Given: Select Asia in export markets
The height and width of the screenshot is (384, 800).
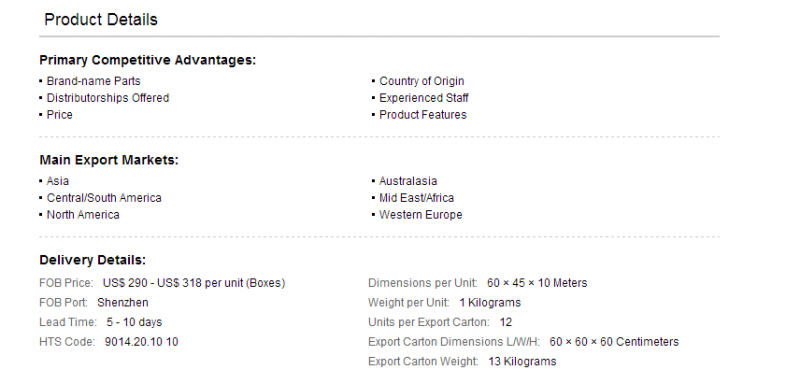Looking at the screenshot, I should tap(58, 181).
